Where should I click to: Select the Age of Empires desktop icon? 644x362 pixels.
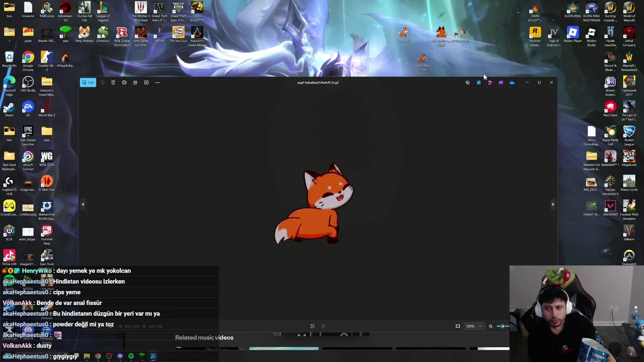553,37
